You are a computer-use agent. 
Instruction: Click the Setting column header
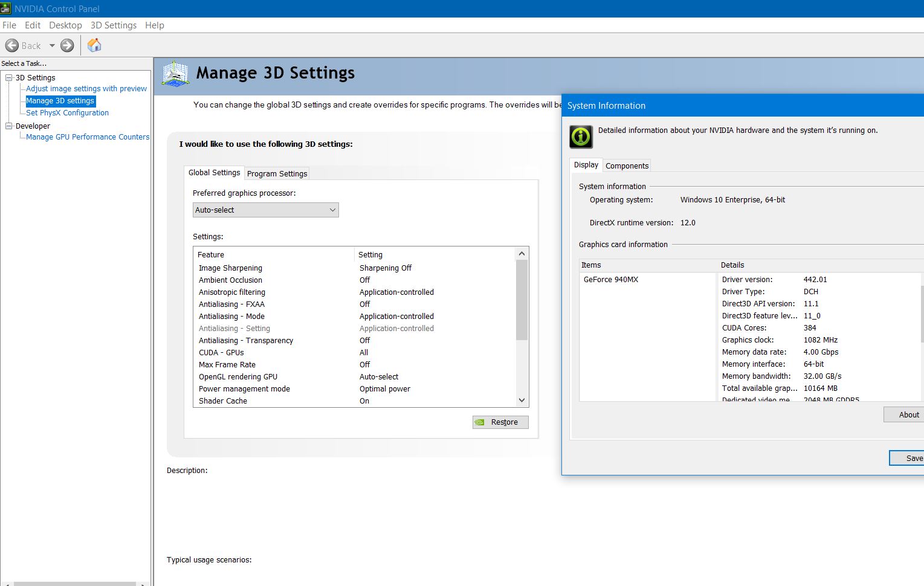[435, 255]
